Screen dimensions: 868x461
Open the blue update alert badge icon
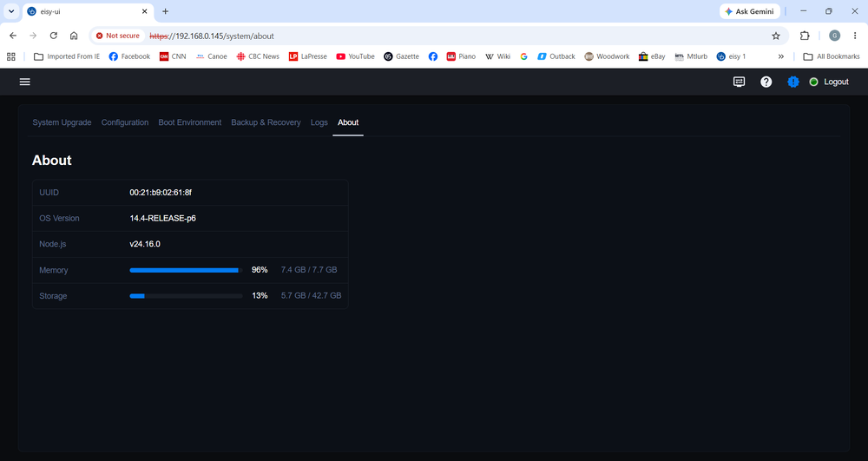click(x=793, y=82)
